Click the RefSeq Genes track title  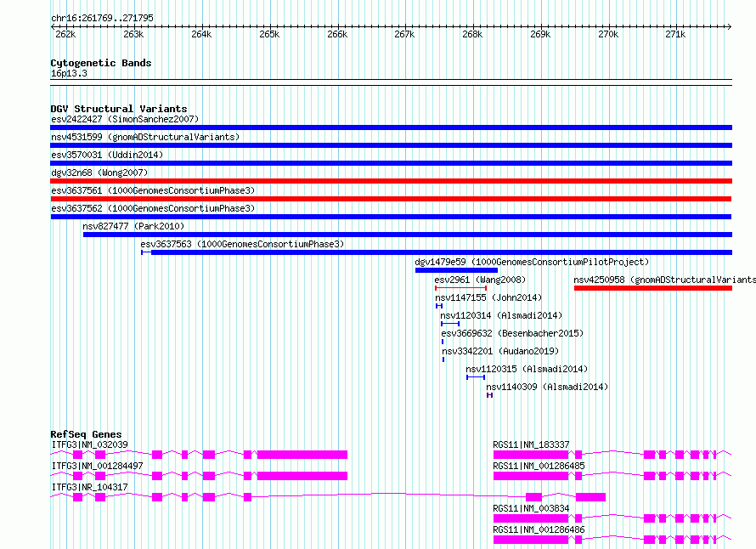(86, 434)
